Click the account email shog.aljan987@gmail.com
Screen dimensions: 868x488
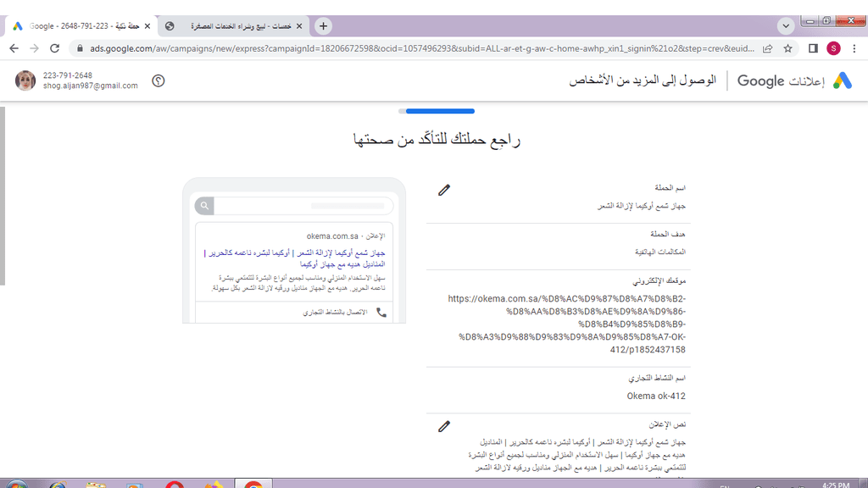pyautogui.click(x=90, y=86)
